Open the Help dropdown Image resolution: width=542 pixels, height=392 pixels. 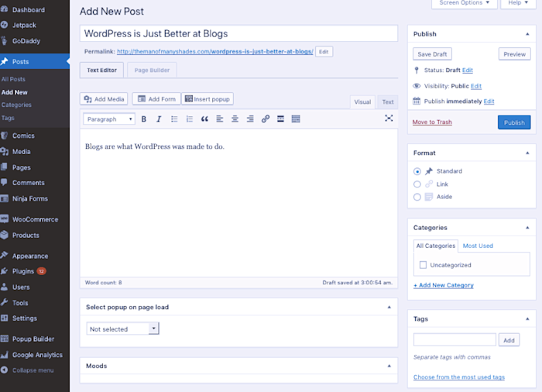518,3
